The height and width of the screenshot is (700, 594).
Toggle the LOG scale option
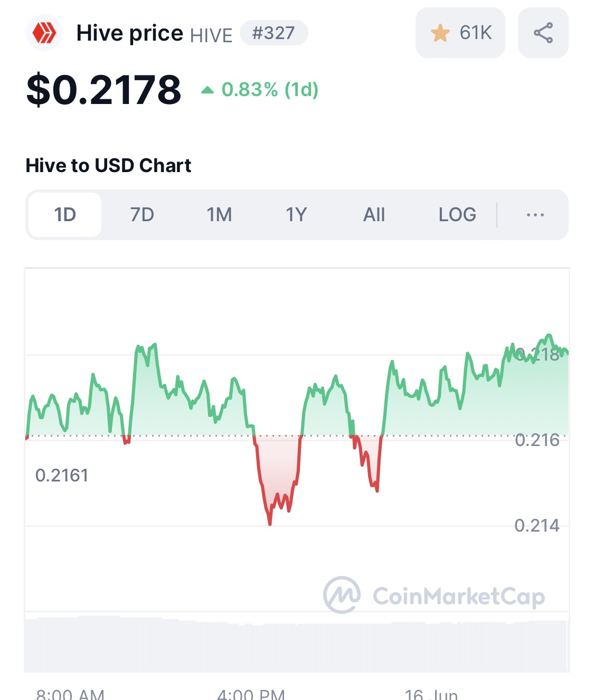457,215
